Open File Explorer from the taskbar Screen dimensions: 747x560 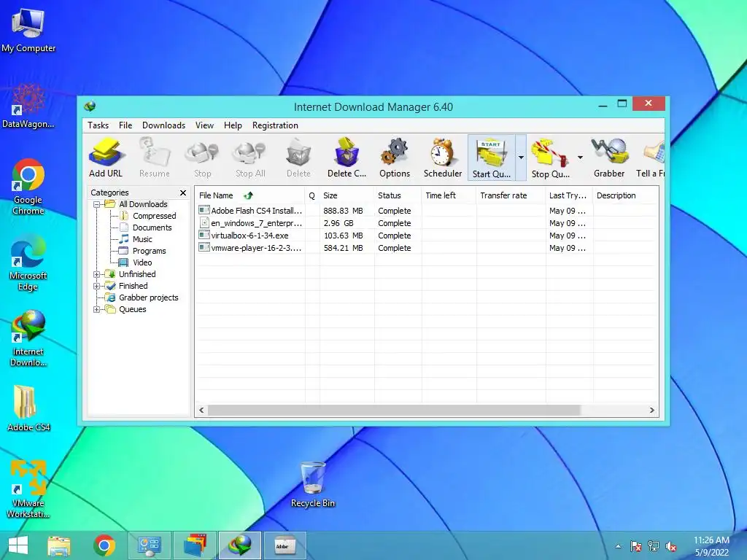coord(58,545)
